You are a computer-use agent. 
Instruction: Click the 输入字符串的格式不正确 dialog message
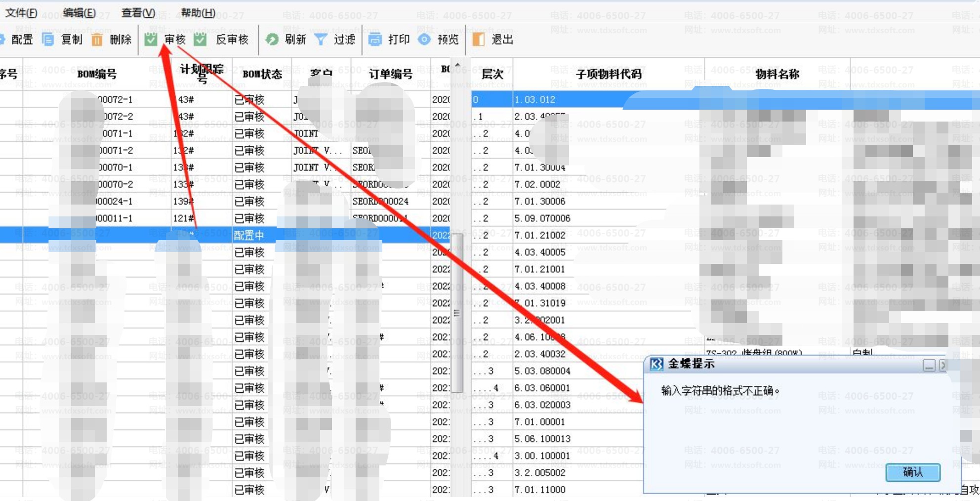720,391
